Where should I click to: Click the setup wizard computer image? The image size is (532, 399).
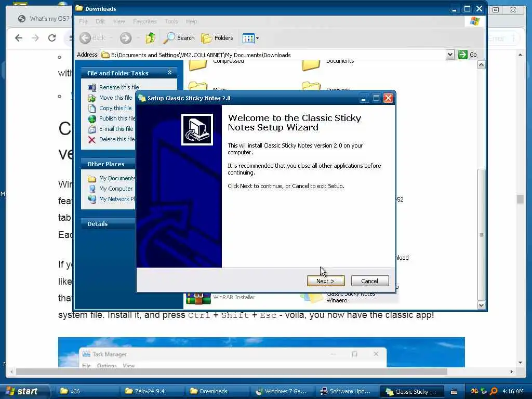click(x=197, y=129)
